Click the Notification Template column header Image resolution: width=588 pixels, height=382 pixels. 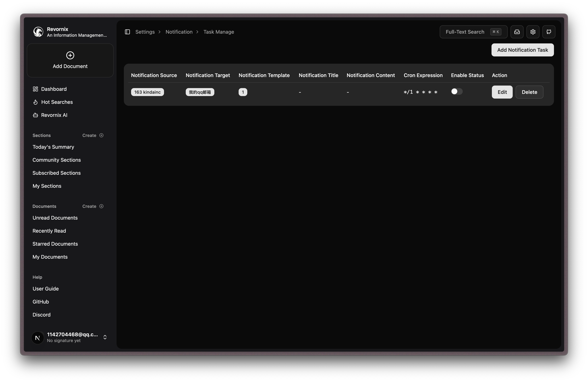pos(264,75)
